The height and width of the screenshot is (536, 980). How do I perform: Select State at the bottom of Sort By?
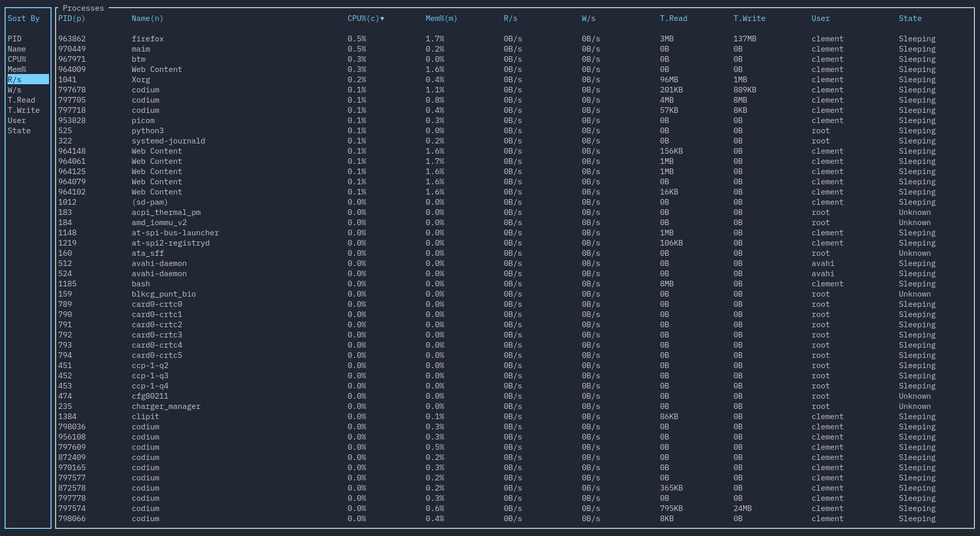(x=19, y=131)
